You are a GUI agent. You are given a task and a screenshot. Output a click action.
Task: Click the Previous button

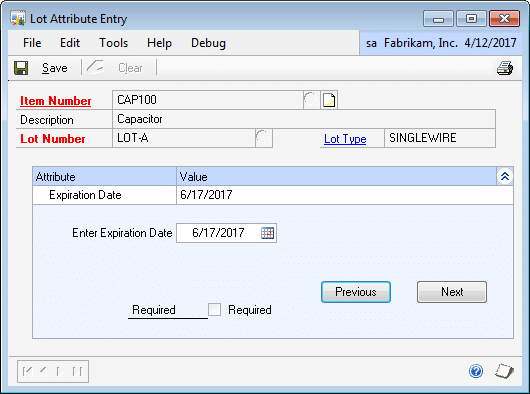(356, 292)
